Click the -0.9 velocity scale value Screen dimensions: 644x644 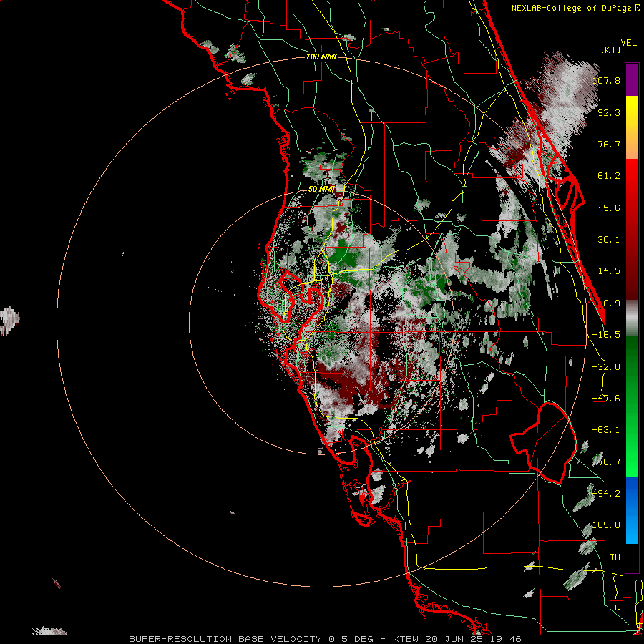coord(609,303)
